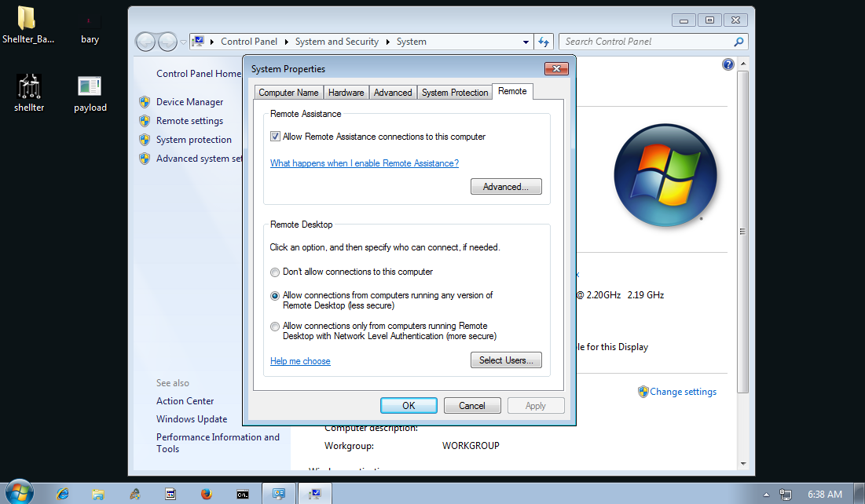Launch Firefox from the taskbar
The image size is (865, 504).
pos(207,494)
